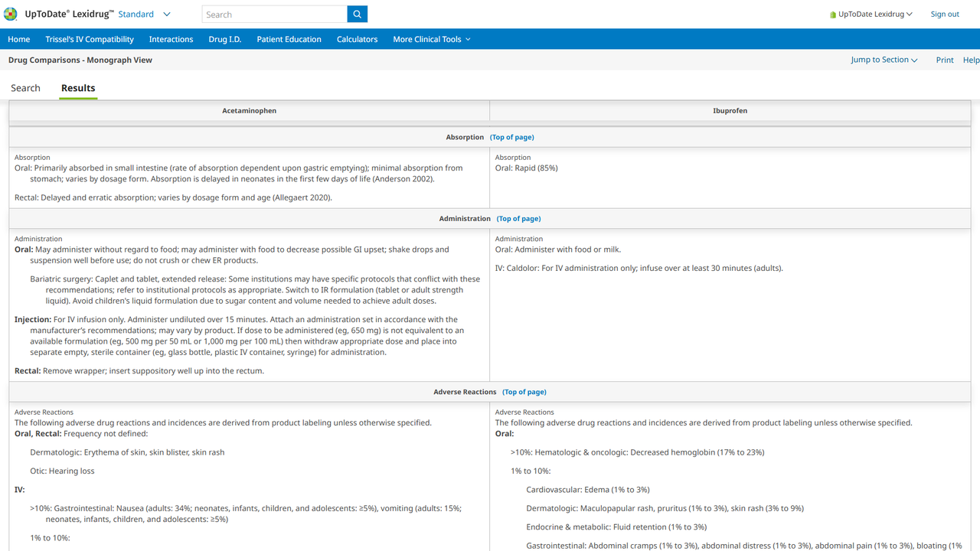Screen dimensions: 980x551
Task: Open Trissel's IV Compatibility
Action: pyautogui.click(x=90, y=39)
